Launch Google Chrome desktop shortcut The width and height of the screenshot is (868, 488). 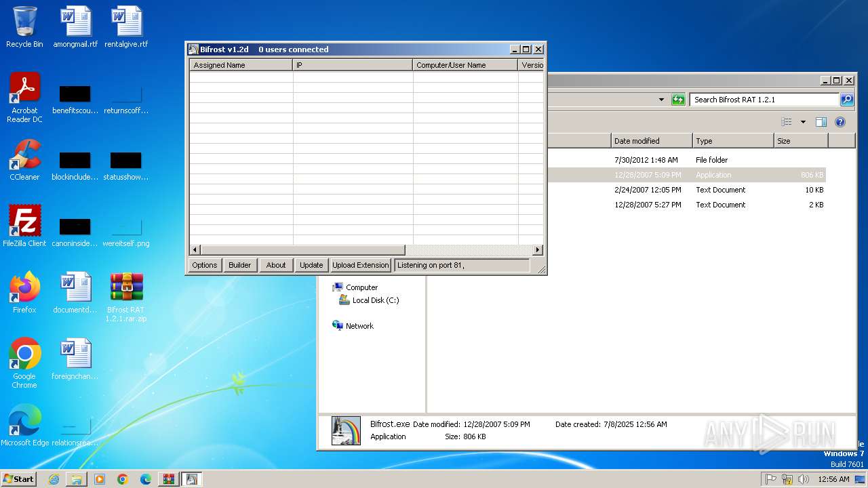[x=24, y=363]
